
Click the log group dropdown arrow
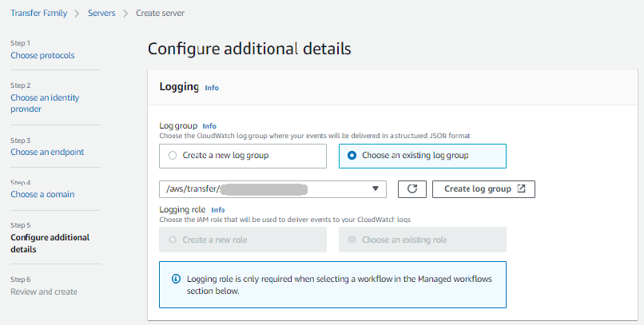pyautogui.click(x=376, y=189)
